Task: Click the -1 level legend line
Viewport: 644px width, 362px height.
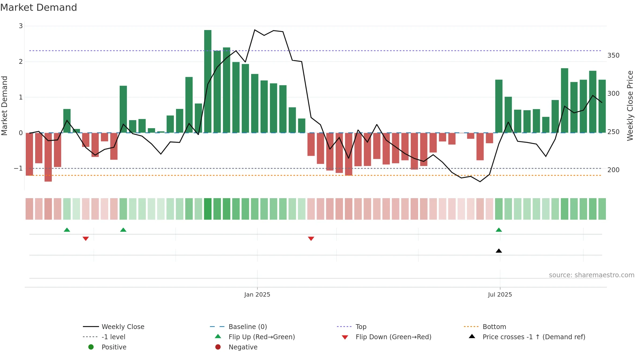Action: [91, 337]
